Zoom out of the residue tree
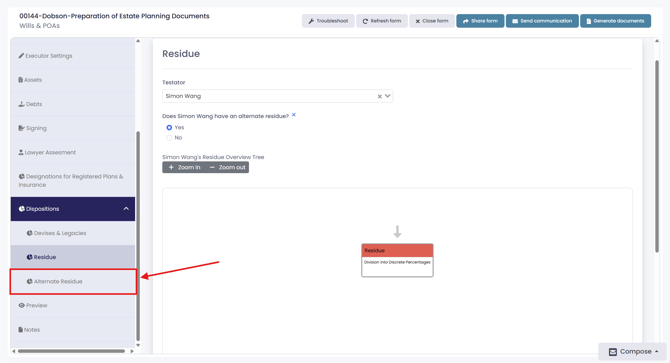Image resolution: width=670 pixels, height=363 pixels. point(227,167)
